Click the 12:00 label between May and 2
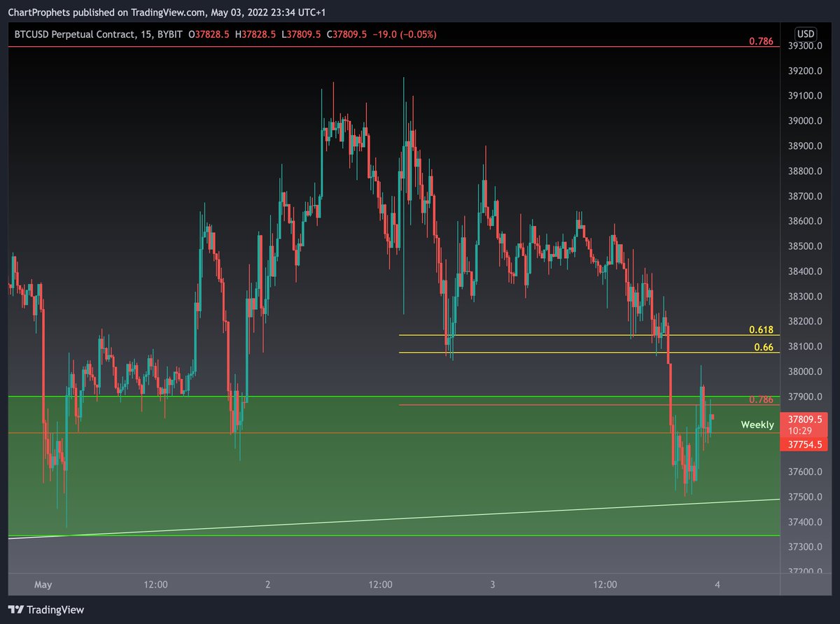840x624 pixels. [155, 585]
